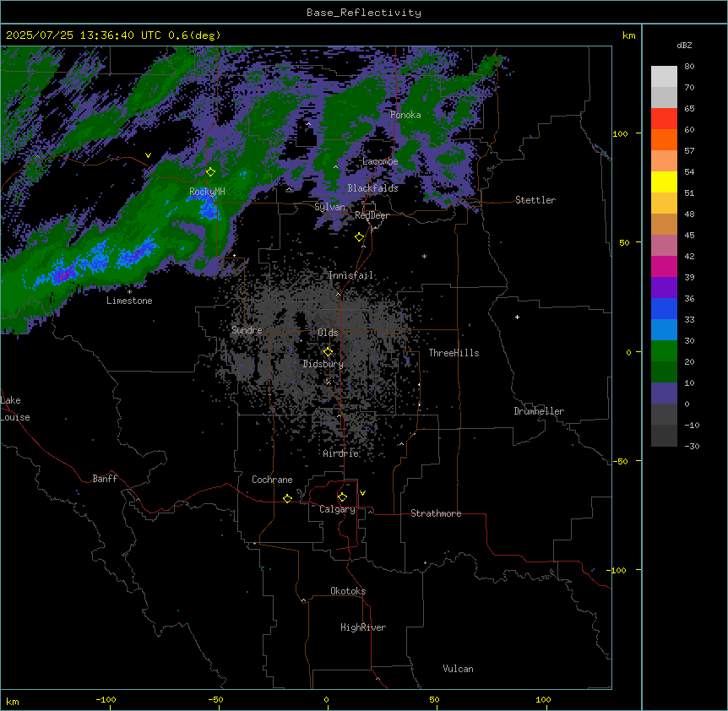Click the Banff label on the map

click(105, 479)
